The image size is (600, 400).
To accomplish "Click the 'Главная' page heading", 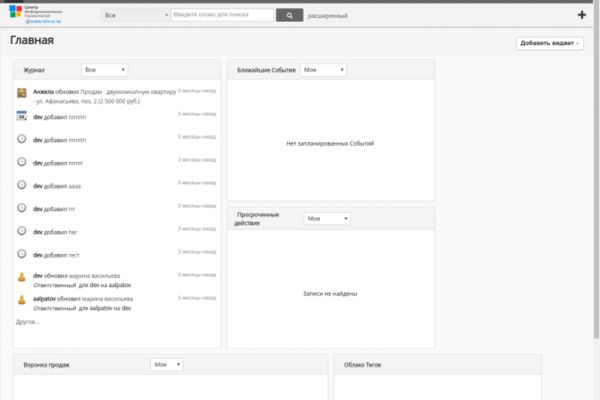I will pyautogui.click(x=32, y=40).
